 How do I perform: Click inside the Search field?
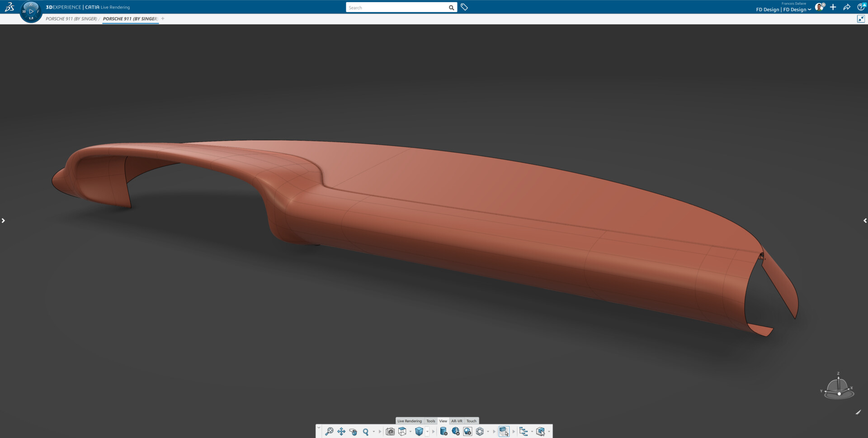pyautogui.click(x=398, y=7)
